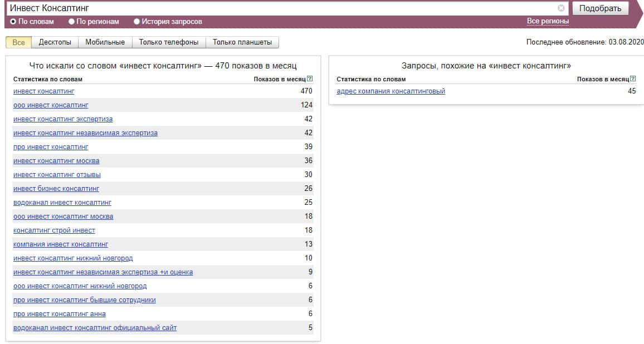Click 'водоканал инвест консалтинг официальный сайт' link

click(x=95, y=328)
